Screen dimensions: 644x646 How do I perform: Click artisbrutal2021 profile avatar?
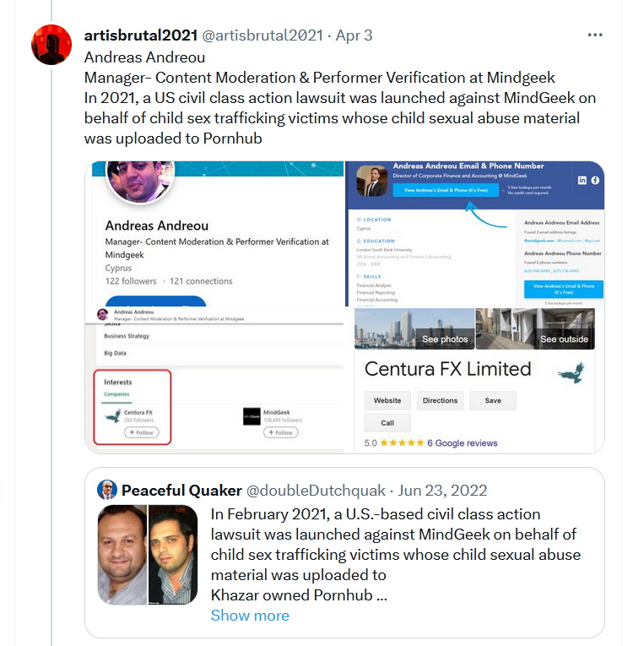[51, 45]
